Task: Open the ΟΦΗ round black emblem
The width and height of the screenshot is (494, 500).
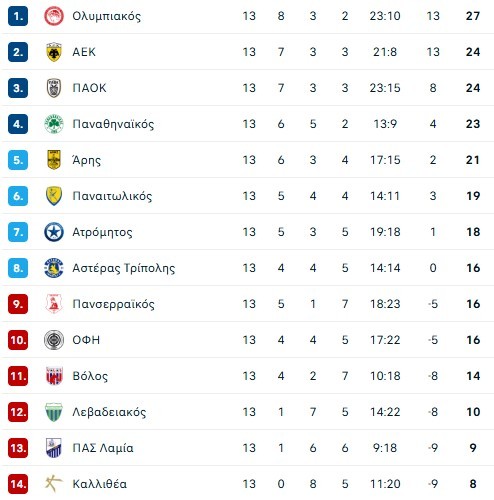Action: [x=54, y=340]
